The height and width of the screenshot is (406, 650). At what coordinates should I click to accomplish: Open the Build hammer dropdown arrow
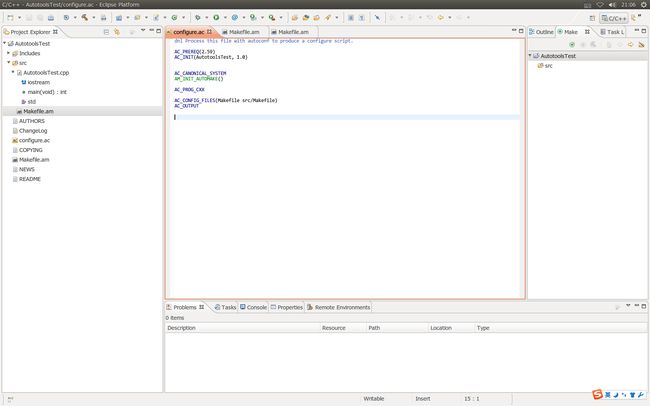93,18
